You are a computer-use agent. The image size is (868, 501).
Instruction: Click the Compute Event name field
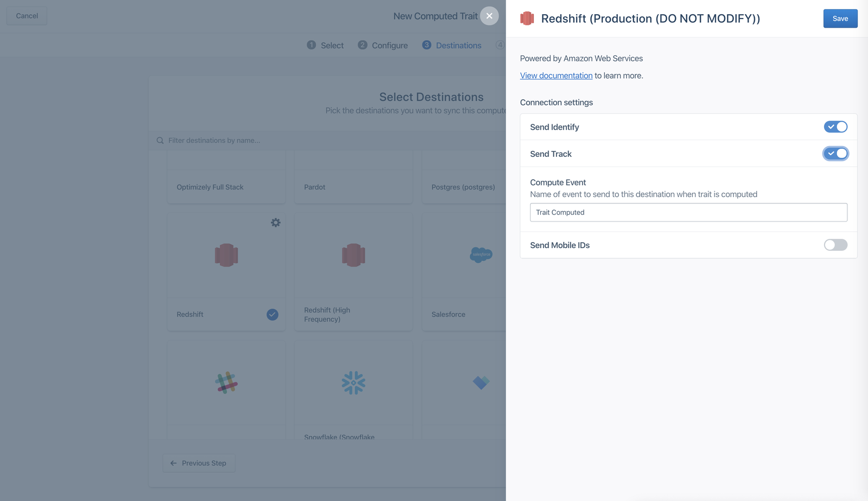click(688, 212)
